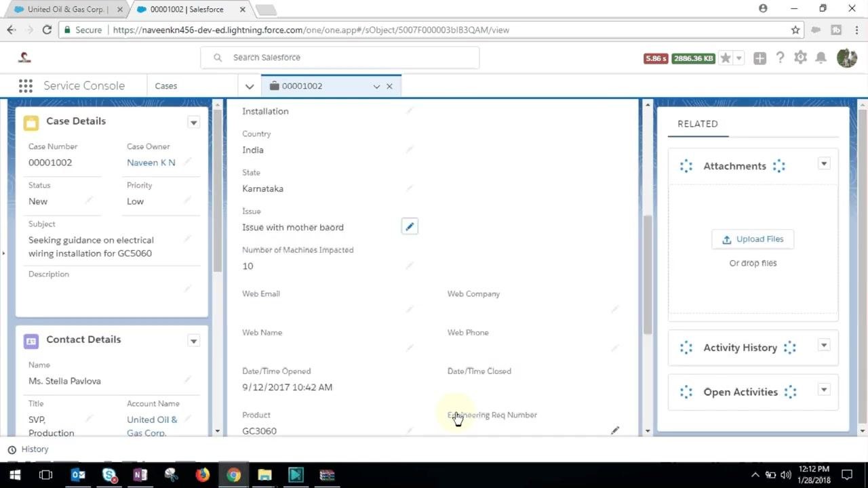Click the browser address bar URL

311,30
